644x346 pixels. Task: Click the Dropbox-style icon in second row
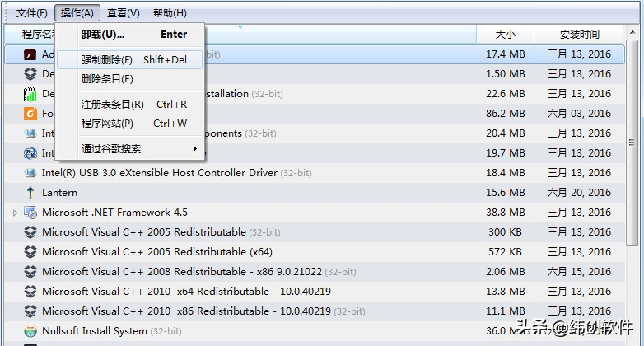pyautogui.click(x=30, y=74)
